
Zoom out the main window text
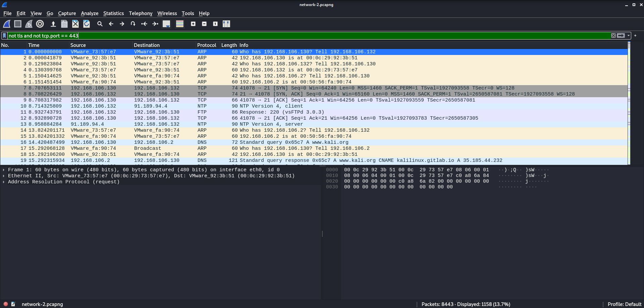coord(204,24)
